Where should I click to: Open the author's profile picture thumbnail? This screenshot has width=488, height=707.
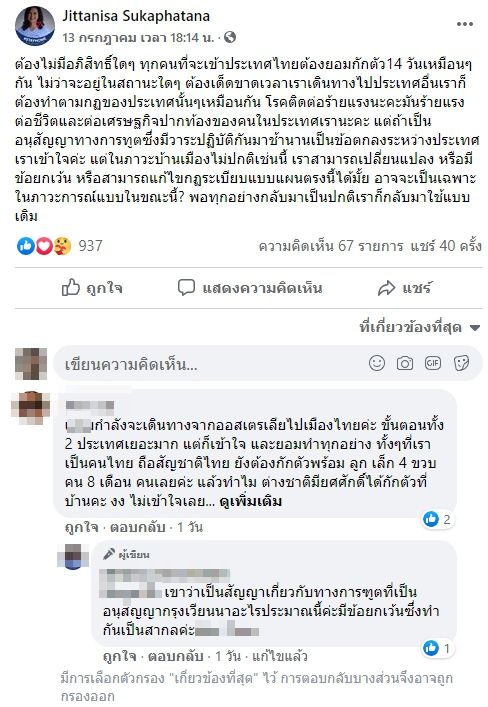35,26
